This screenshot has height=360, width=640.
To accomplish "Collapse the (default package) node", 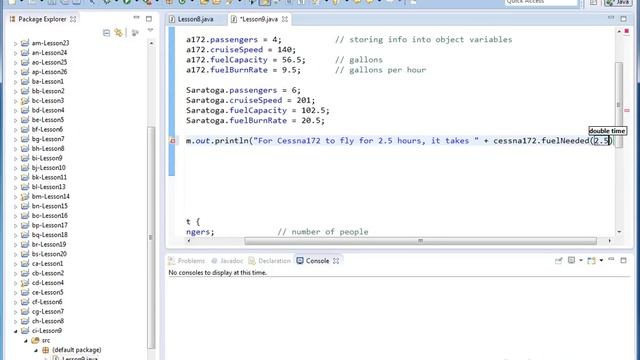I will tap(36, 350).
